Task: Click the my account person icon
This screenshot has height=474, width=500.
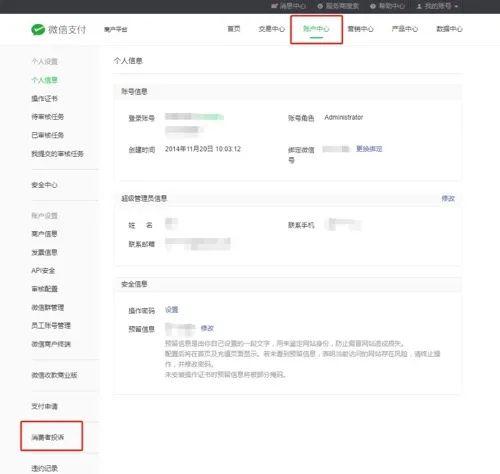Action: (x=419, y=6)
